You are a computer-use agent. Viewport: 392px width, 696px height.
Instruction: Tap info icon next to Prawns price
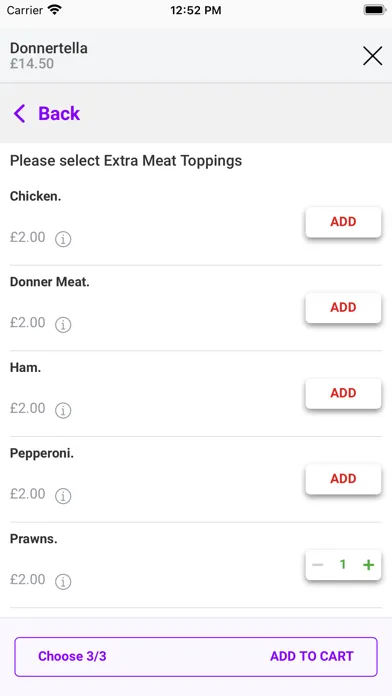pyautogui.click(x=63, y=581)
